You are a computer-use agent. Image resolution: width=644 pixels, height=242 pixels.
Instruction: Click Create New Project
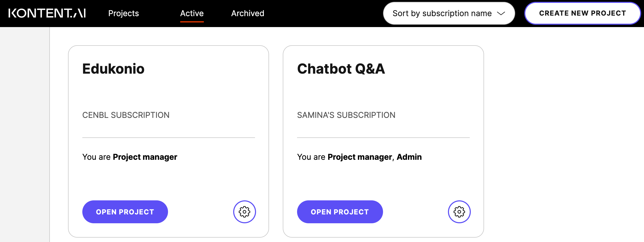click(x=582, y=13)
